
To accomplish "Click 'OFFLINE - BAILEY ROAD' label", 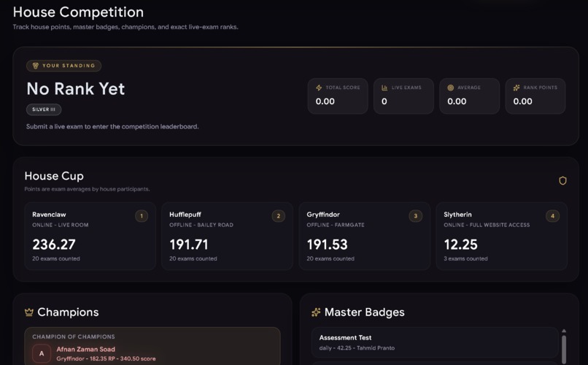I will pyautogui.click(x=201, y=225).
